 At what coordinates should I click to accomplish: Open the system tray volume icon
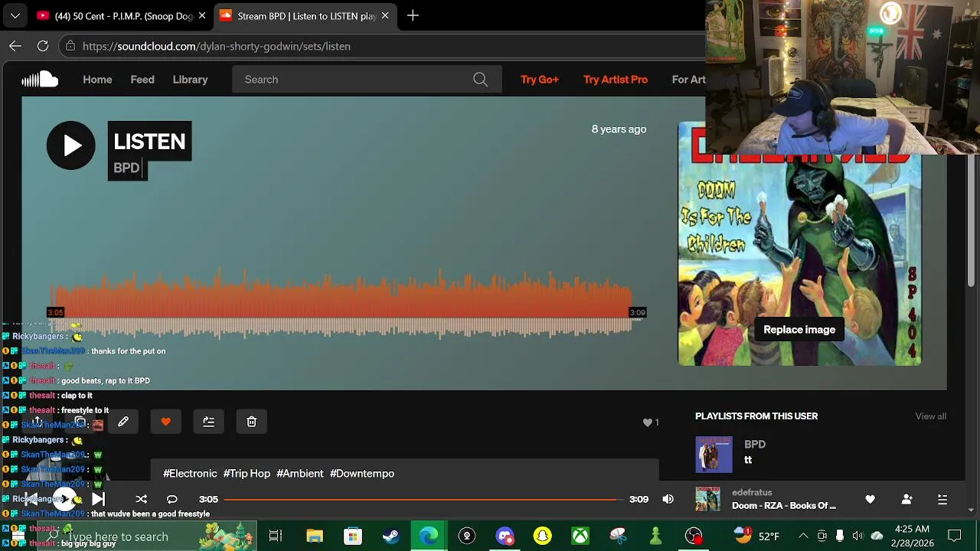(x=857, y=536)
